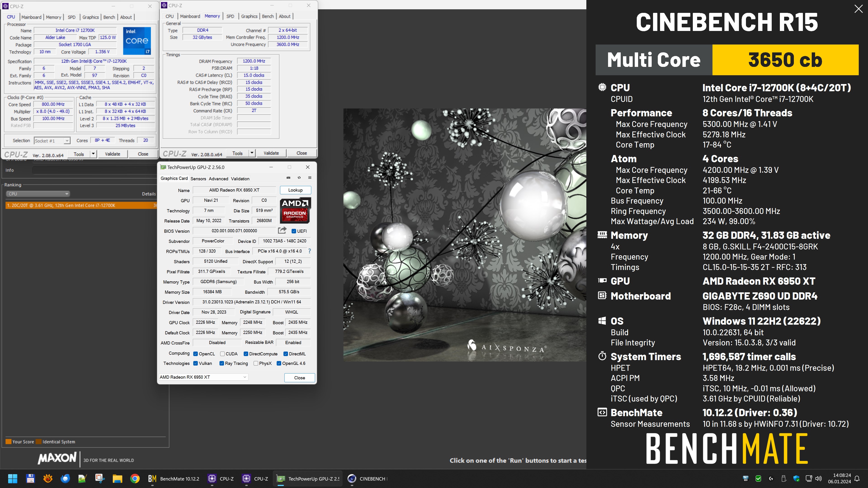Launch Google Chrome from the taskbar
Viewport: 868px width, 488px height.
pyautogui.click(x=135, y=479)
